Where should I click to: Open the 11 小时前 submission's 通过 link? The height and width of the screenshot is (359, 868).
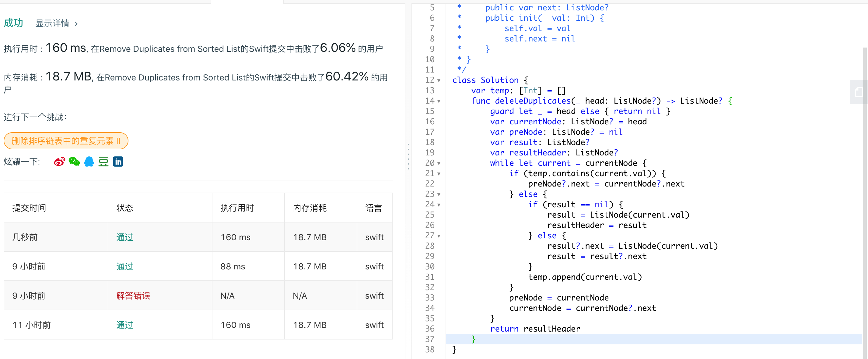125,325
